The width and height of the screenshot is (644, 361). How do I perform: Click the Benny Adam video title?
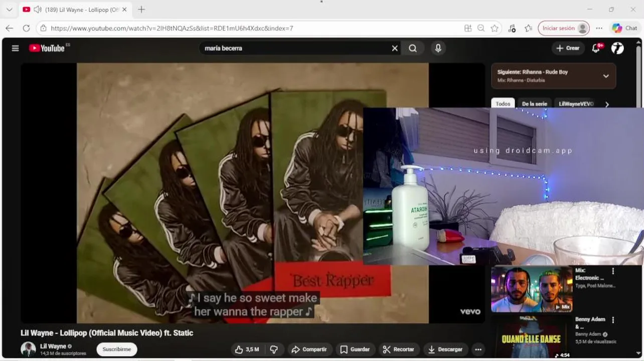point(590,323)
